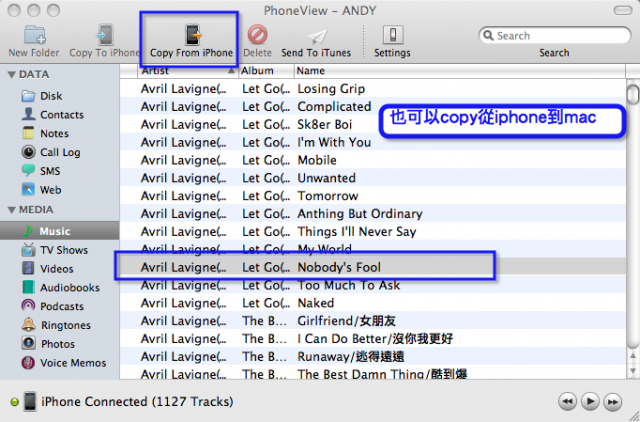The image size is (640, 422).
Task: Click the search magnifier icon
Action: point(488,36)
